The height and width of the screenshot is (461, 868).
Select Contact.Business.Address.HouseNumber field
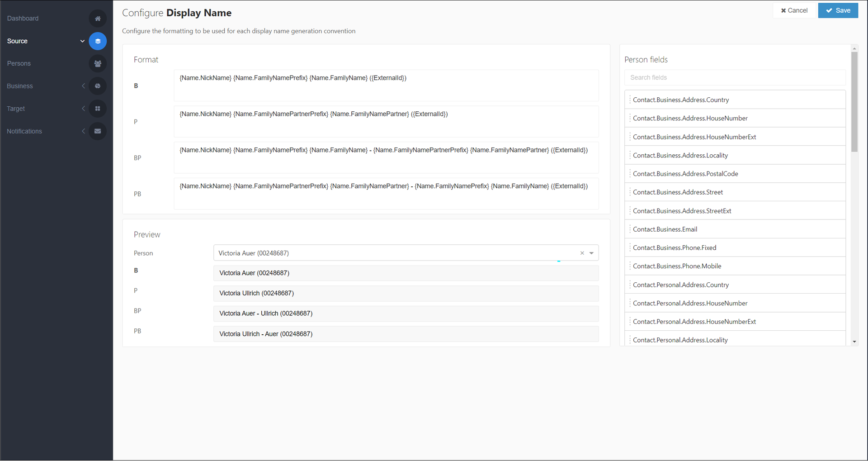point(735,118)
